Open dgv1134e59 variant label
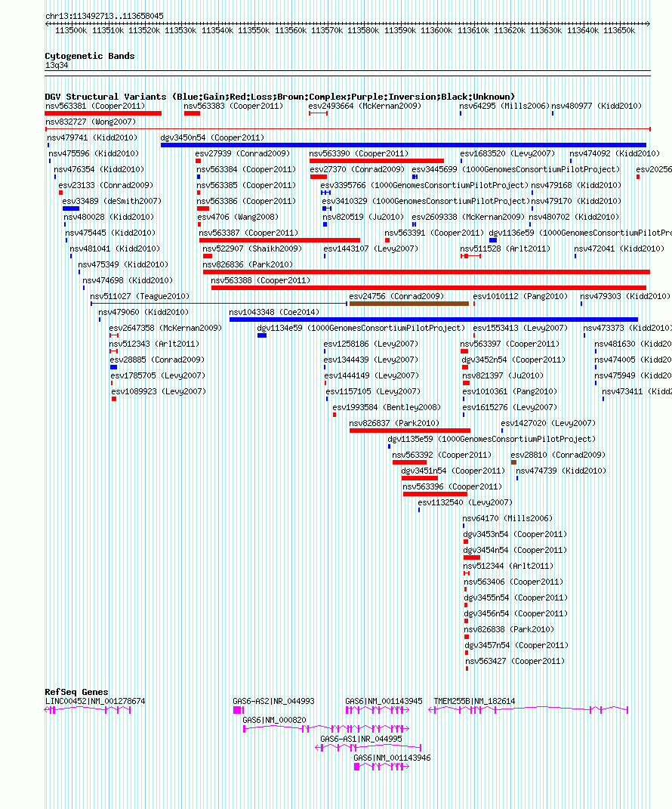 coord(361,328)
